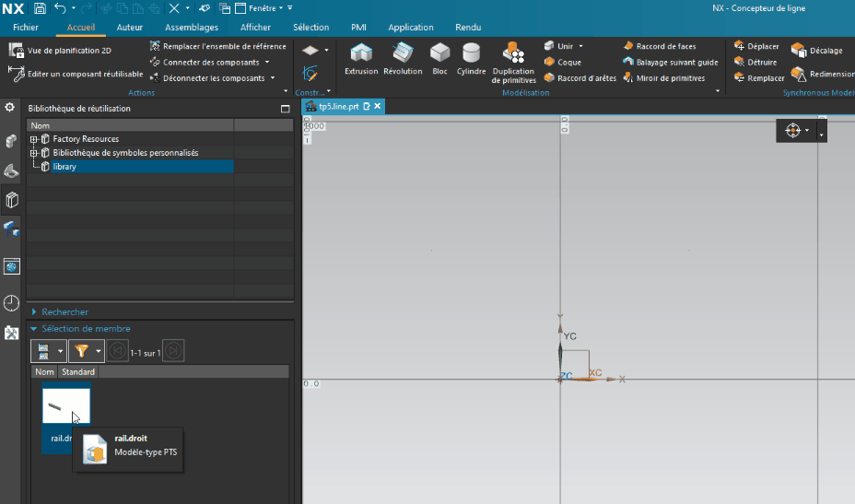Expand the Actions group options arrow

tap(286, 91)
